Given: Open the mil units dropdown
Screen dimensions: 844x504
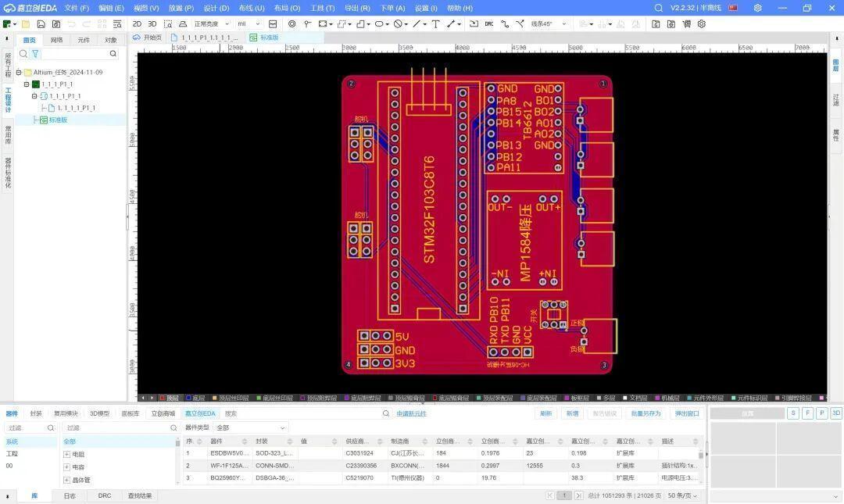Looking at the screenshot, I should tap(249, 23).
